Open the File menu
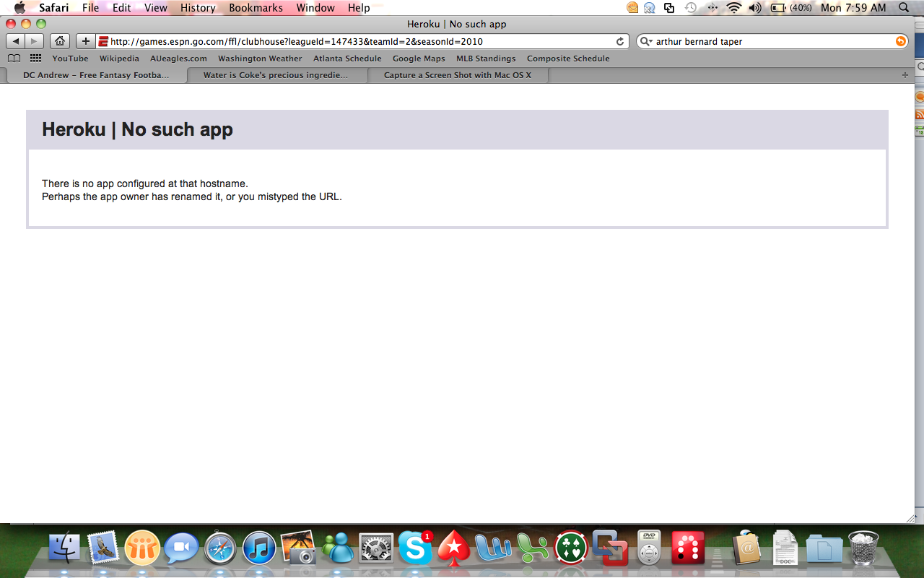 pyautogui.click(x=90, y=8)
